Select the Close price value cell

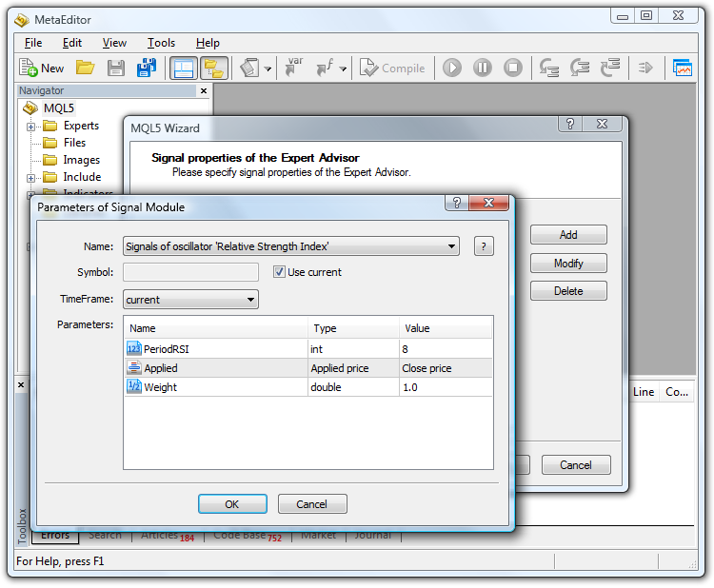coord(446,367)
